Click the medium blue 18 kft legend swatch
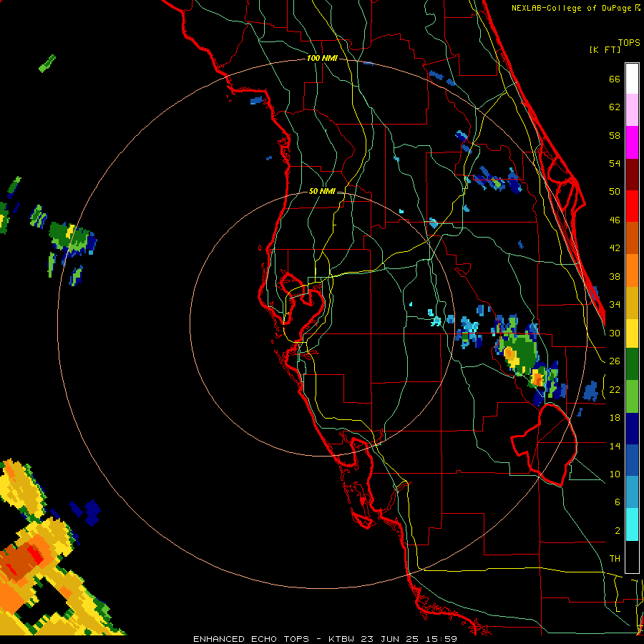 632,460
